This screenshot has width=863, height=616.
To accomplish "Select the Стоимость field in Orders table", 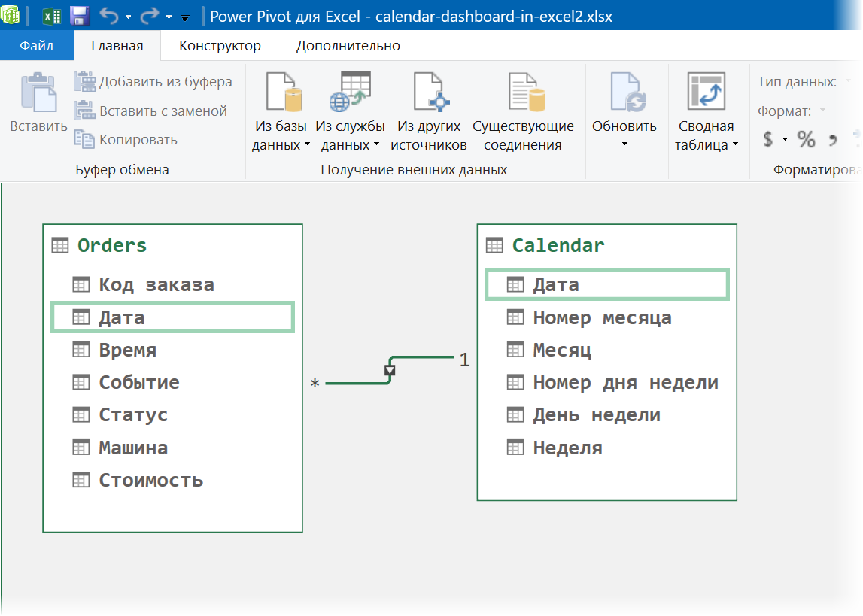I will (x=150, y=480).
